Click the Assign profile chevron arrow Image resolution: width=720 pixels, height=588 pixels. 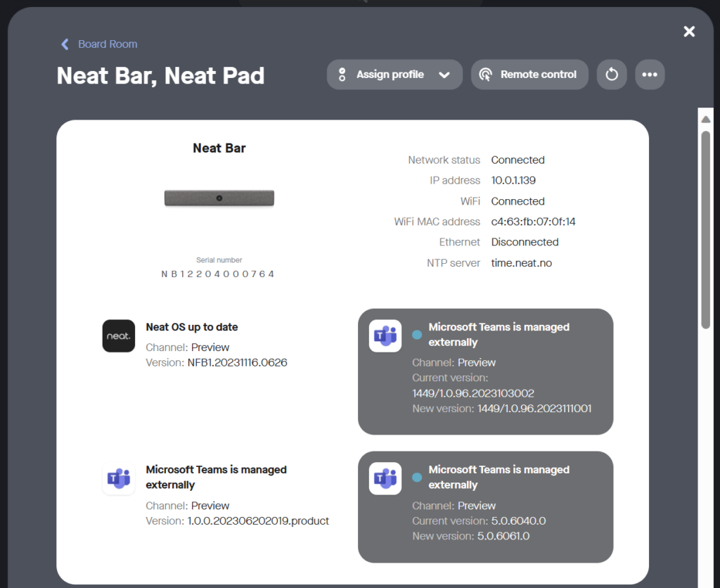[x=444, y=75]
